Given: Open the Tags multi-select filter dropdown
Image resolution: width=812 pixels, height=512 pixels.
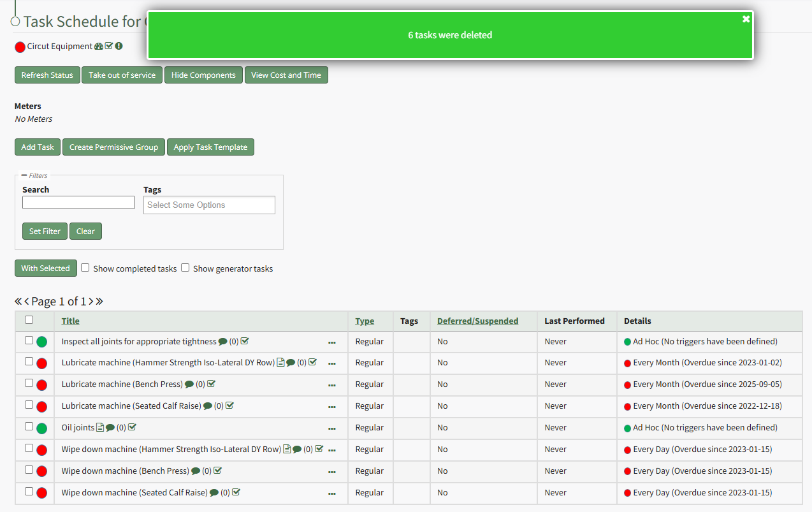Looking at the screenshot, I should pos(209,205).
